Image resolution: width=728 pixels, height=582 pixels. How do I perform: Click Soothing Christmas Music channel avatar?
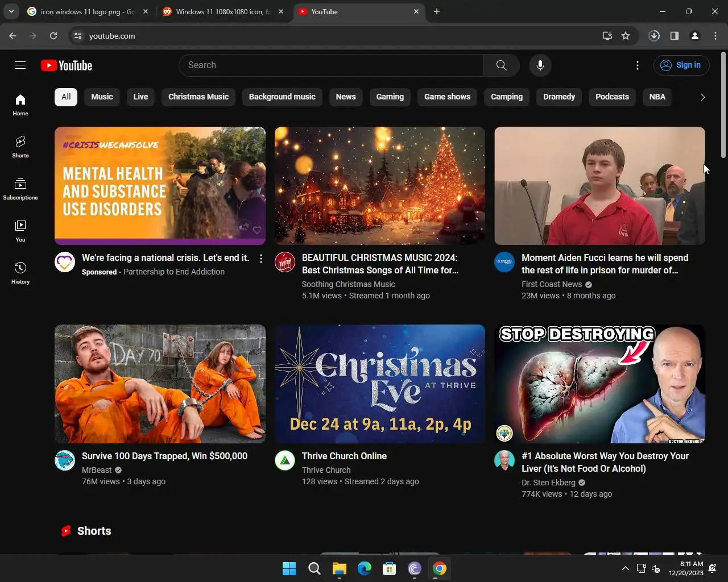coord(285,262)
